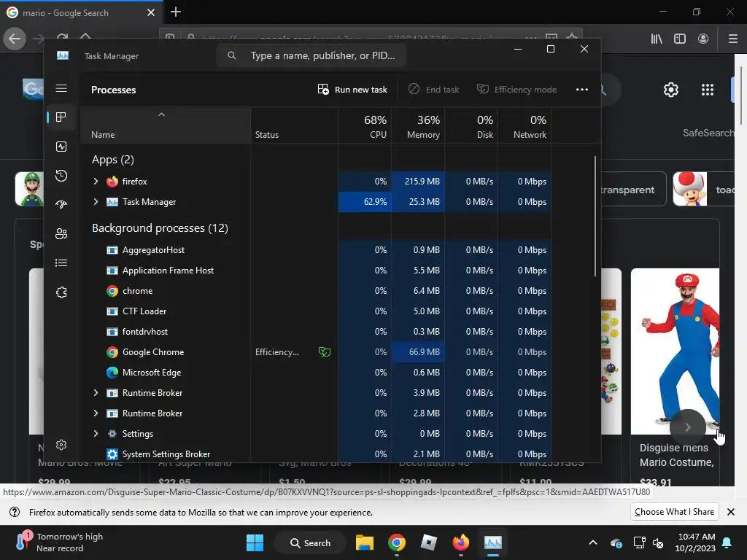Click next arrow on shopping carousel

tap(687, 427)
